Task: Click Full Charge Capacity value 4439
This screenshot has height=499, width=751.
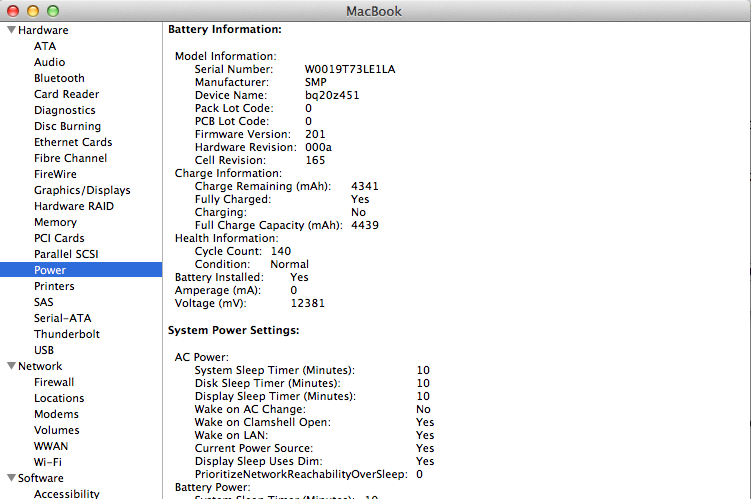Action: (x=364, y=225)
